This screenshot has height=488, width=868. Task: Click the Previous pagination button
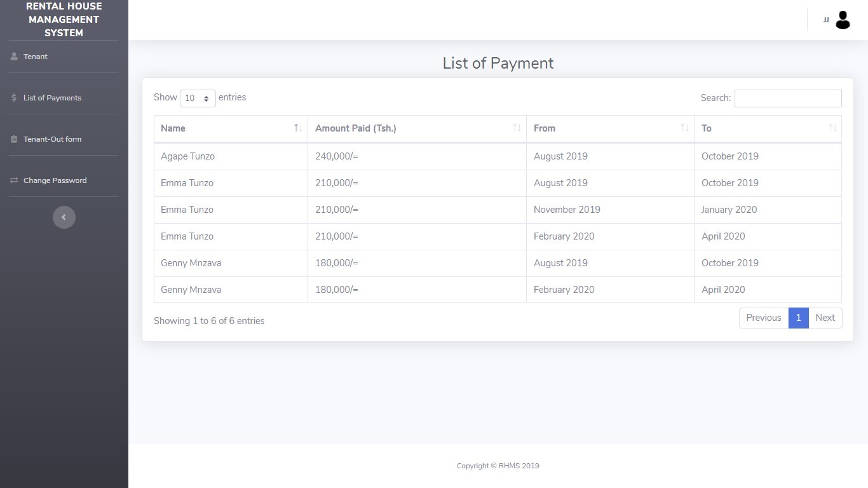tap(764, 318)
